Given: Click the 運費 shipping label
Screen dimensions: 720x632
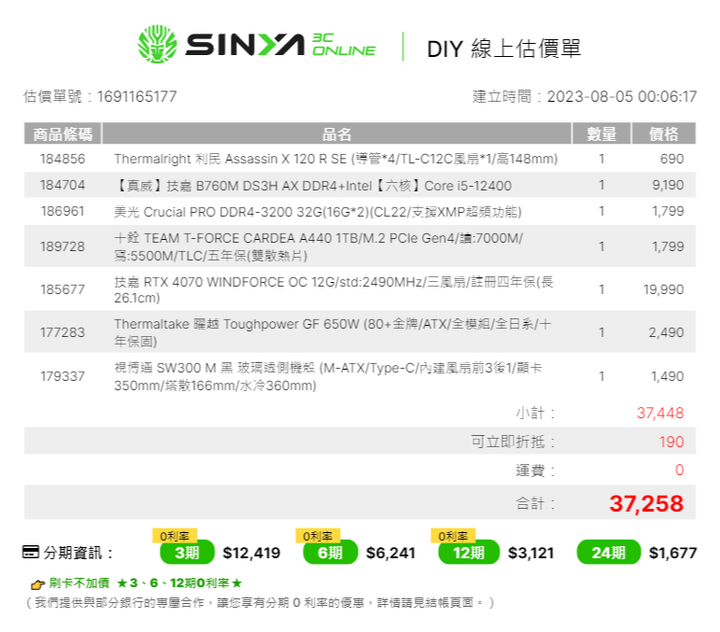Looking at the screenshot, I should (x=535, y=470).
